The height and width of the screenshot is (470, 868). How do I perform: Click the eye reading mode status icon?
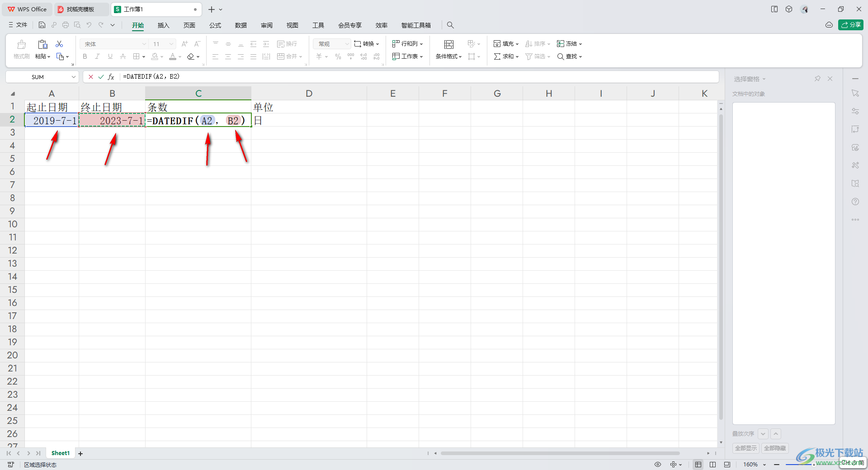(658, 464)
